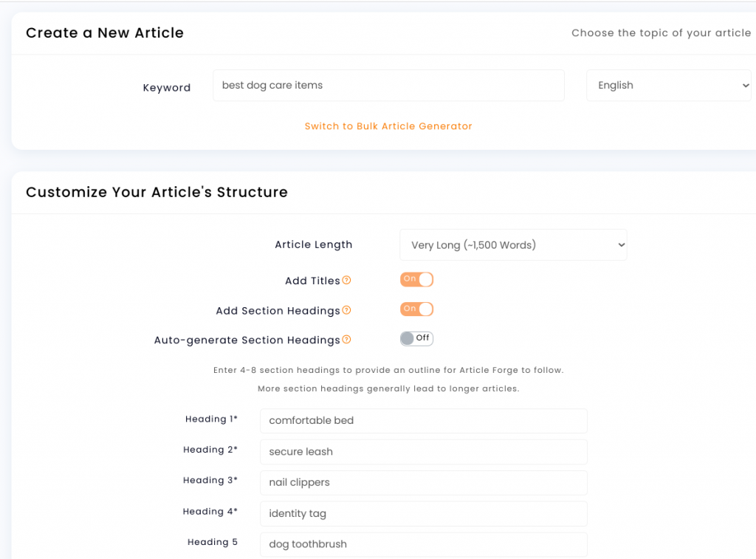This screenshot has height=559, width=756.
Task: Click Heading 2 field containing secure leash
Action: point(423,452)
